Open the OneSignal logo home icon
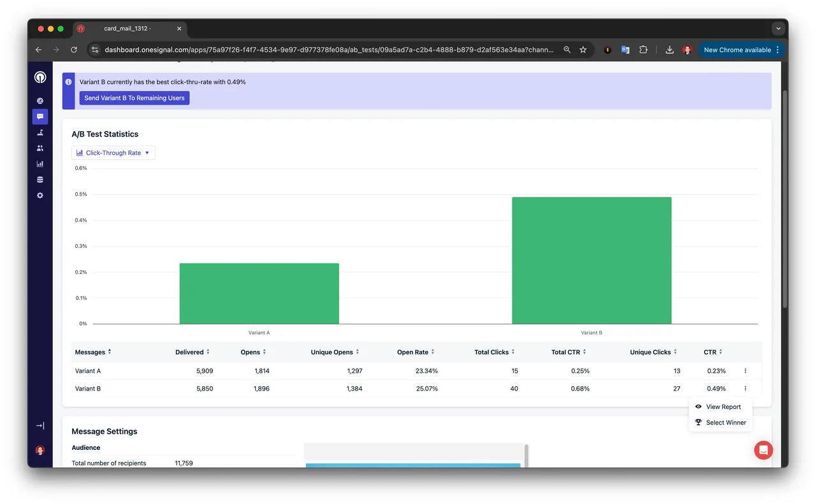Screen dimensions: 816x504 [x=40, y=77]
